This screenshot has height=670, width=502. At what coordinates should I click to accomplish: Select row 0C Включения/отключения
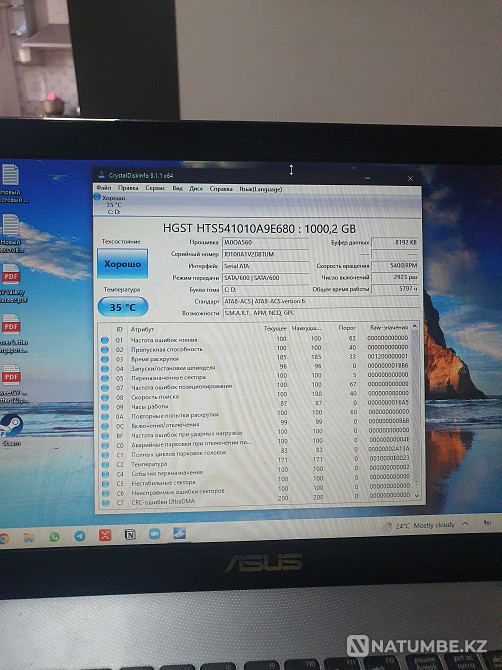point(255,425)
